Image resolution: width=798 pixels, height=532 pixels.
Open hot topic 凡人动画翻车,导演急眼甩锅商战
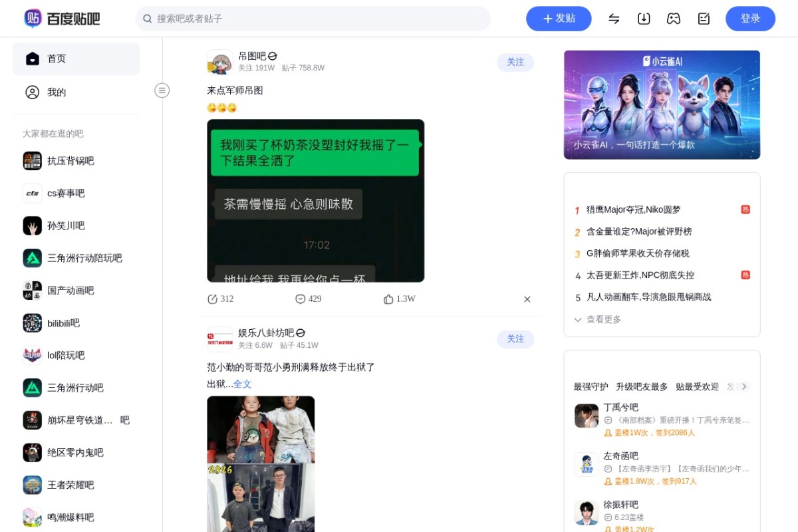(x=649, y=297)
